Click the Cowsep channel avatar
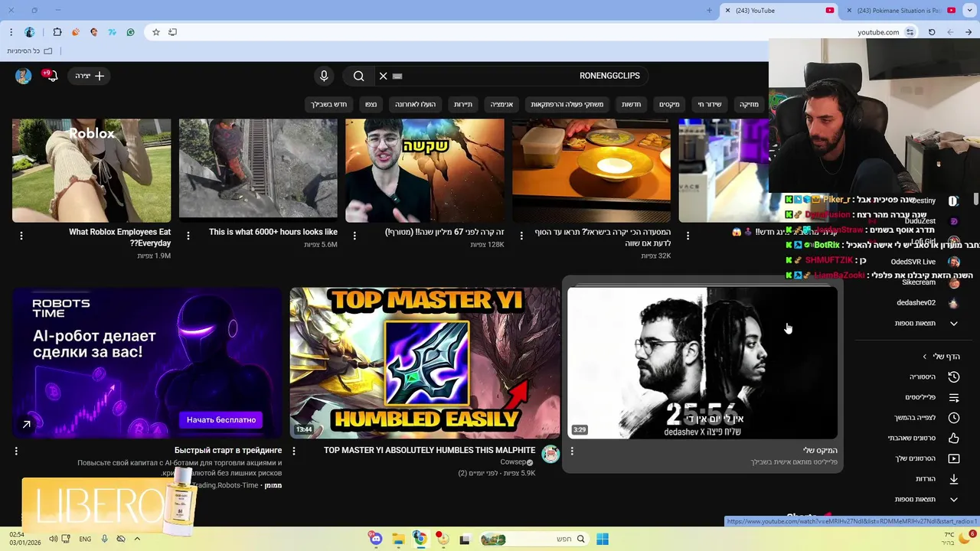The image size is (980, 551). click(550, 454)
